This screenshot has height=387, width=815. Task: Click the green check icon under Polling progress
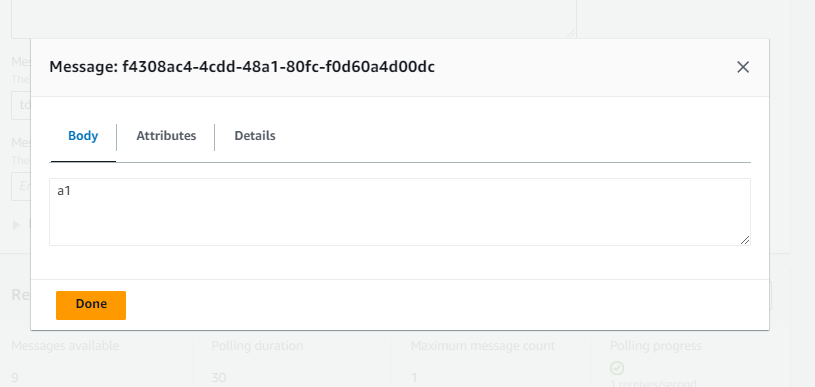click(617, 368)
